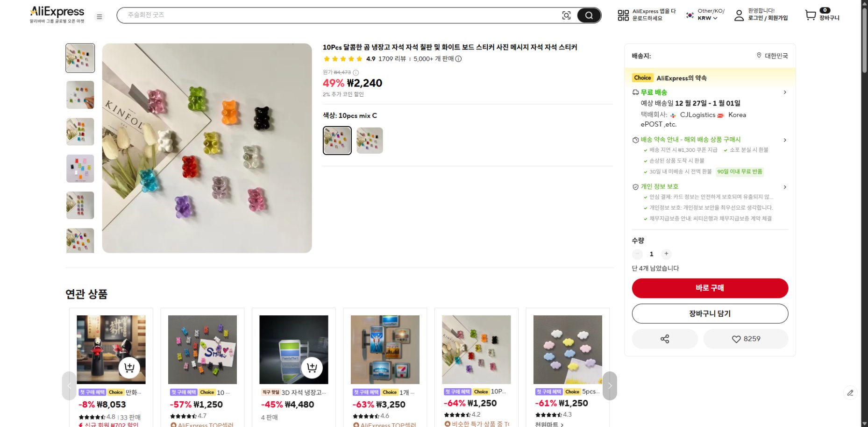
Task: Select the second color variant option
Action: coord(370,141)
